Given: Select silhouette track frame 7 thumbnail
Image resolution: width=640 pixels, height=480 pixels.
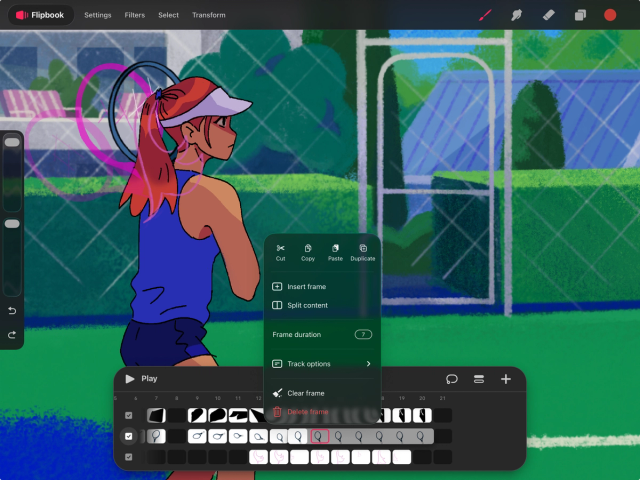Looking at the screenshot, I should [x=156, y=416].
